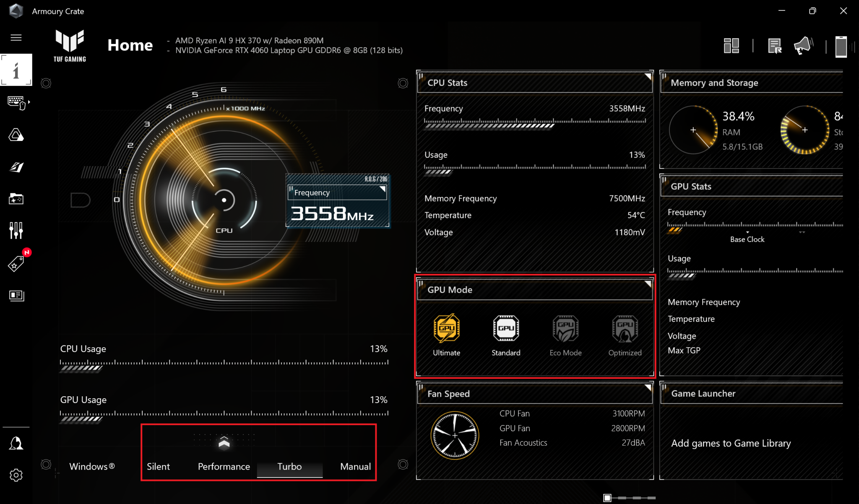Open the News sidebar icon

(x=16, y=296)
